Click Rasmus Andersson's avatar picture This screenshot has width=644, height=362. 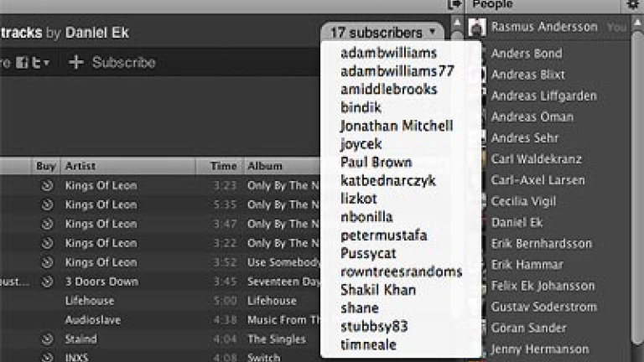[477, 27]
